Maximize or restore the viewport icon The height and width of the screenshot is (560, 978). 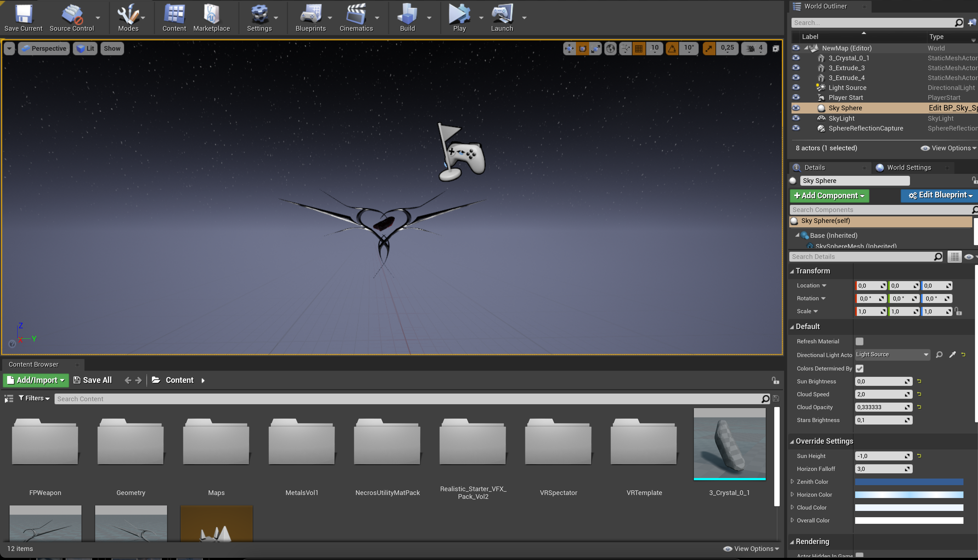click(775, 49)
